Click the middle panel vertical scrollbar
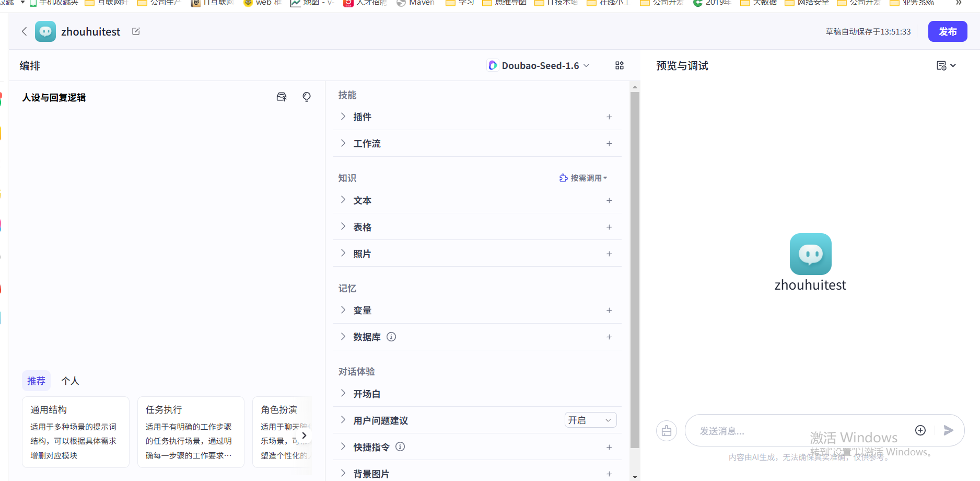The image size is (980, 481). [635, 270]
